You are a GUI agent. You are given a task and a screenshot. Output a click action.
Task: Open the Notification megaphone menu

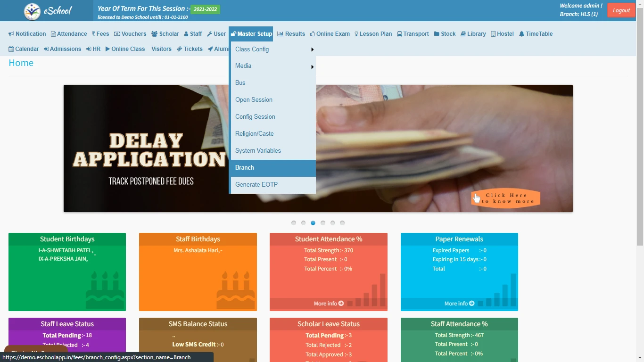click(27, 34)
